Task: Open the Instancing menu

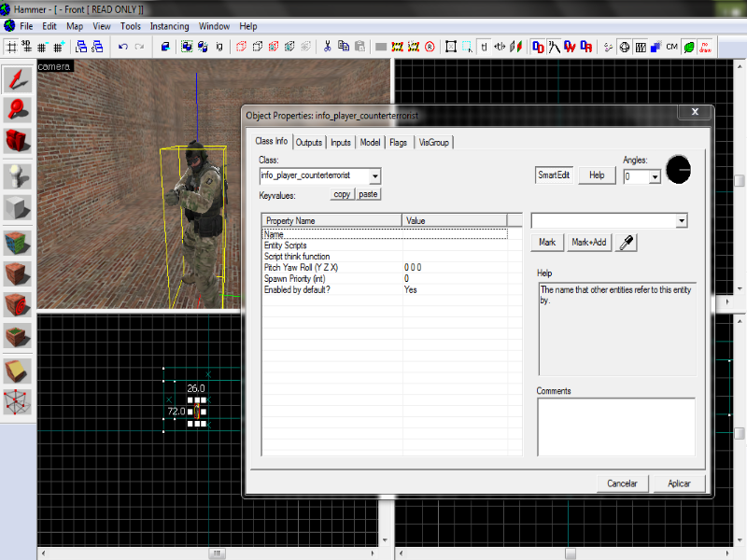Action: point(169,26)
